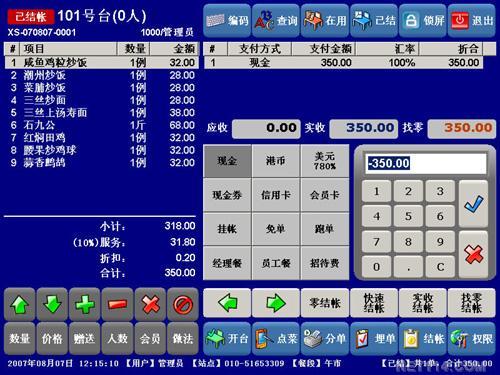Select order row 咸鱼鸡粒炒饭
The width and height of the screenshot is (500, 375).
[102, 62]
